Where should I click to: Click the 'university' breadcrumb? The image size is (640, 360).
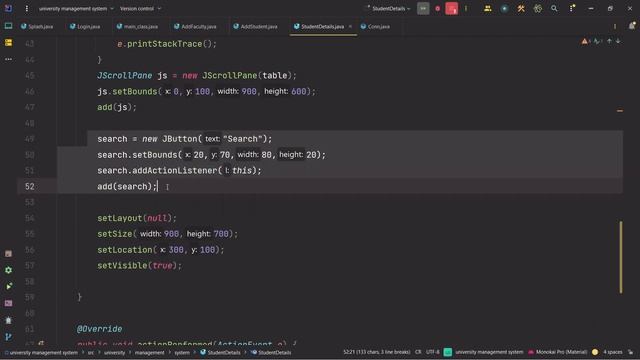click(114, 353)
